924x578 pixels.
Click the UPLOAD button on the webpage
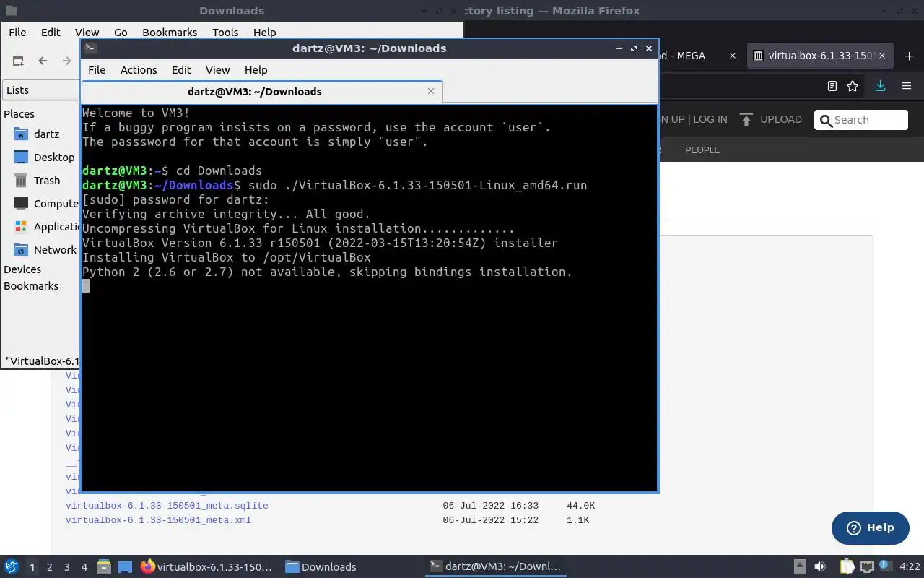pos(771,119)
